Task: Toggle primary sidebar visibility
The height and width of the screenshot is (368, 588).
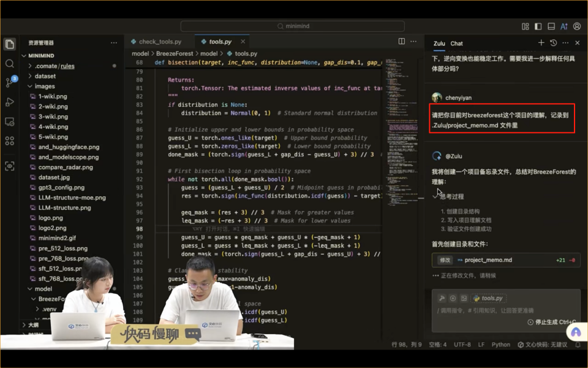Action: click(538, 26)
